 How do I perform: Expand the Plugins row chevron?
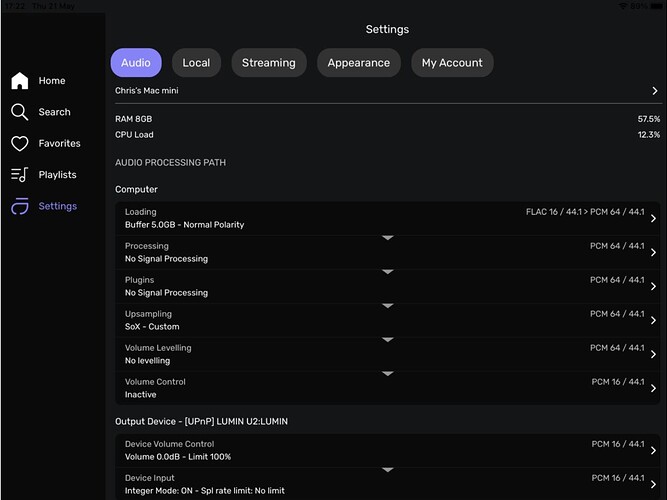point(653,286)
